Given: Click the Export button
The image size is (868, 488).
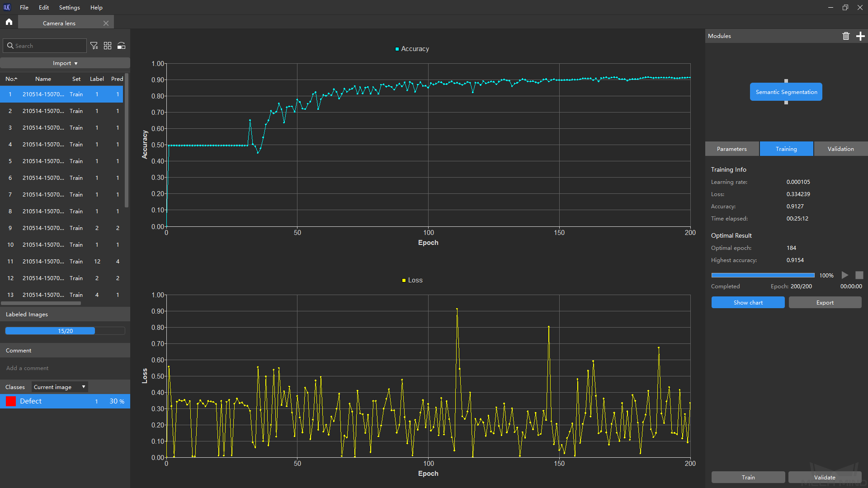Looking at the screenshot, I should (x=825, y=302).
